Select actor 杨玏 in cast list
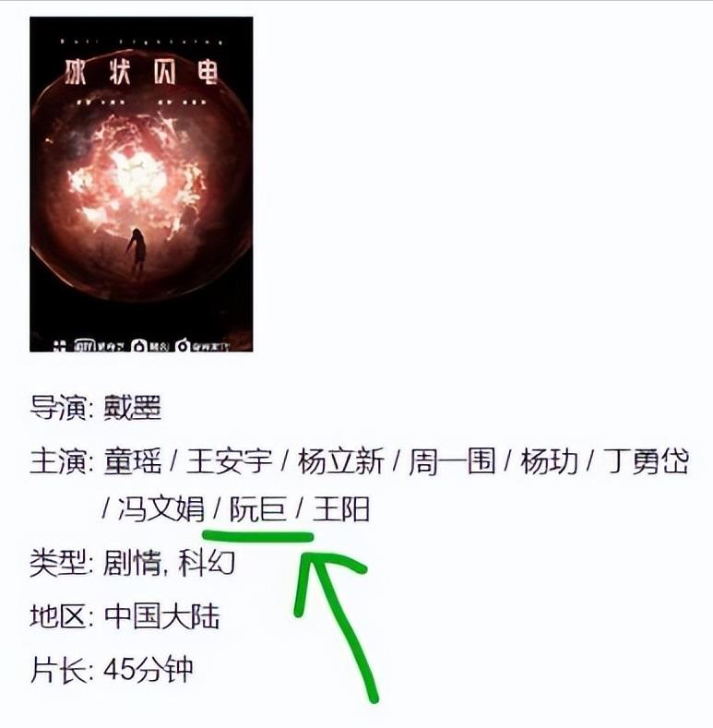Viewport: 713px width, 728px height. (549, 461)
